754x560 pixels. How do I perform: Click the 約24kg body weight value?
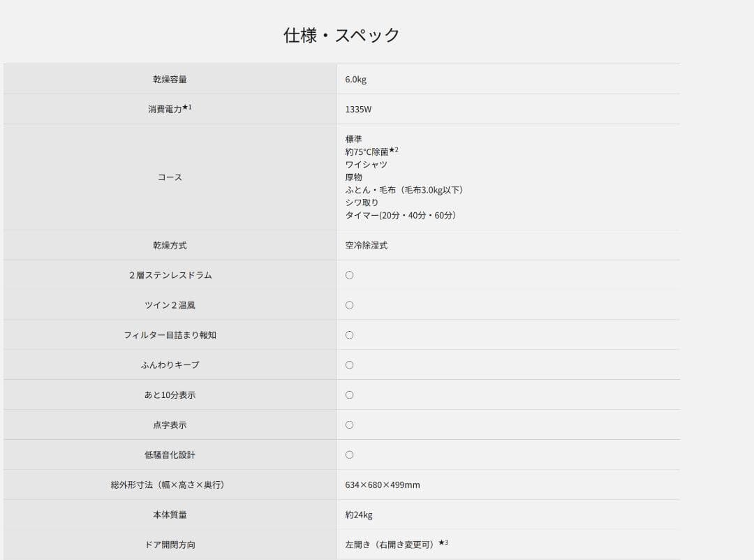(359, 515)
